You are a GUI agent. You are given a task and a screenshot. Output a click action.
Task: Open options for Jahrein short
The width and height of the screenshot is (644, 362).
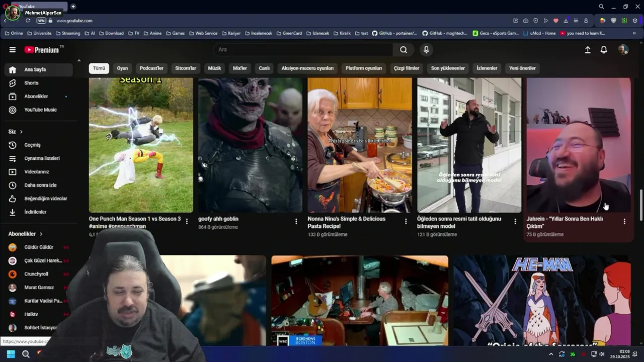tap(624, 221)
